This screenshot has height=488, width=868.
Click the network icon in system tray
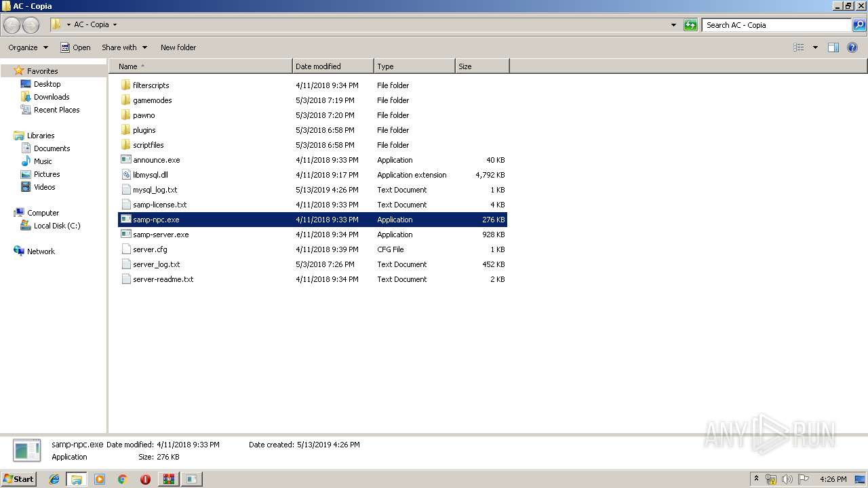(771, 479)
